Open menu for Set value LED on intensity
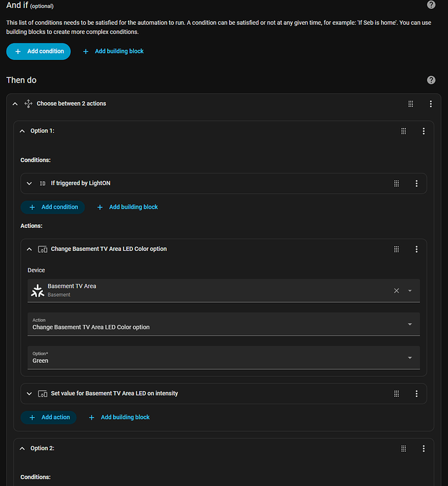This screenshot has height=486, width=448. (416, 393)
